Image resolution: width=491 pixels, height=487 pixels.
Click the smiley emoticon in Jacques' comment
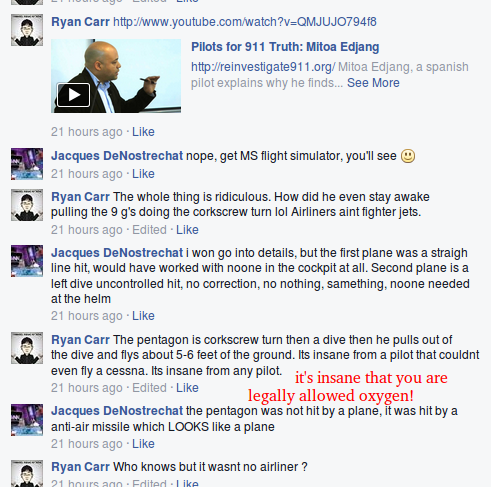(x=408, y=156)
